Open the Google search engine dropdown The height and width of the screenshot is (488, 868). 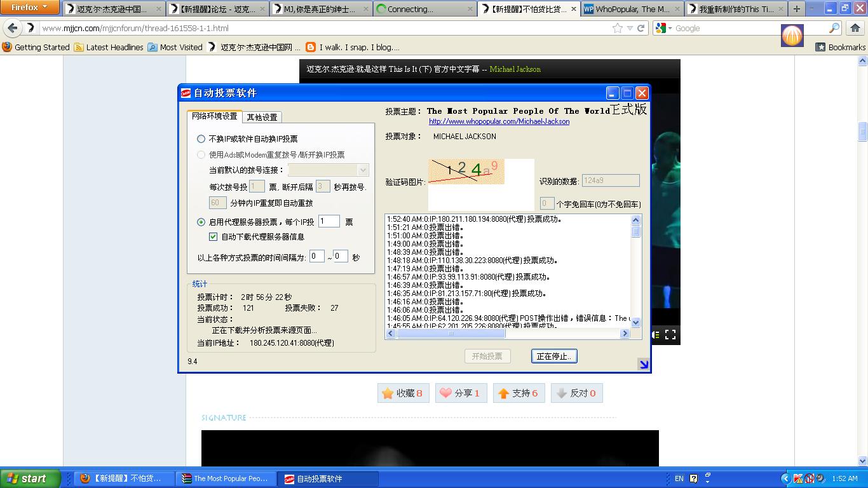[664, 28]
